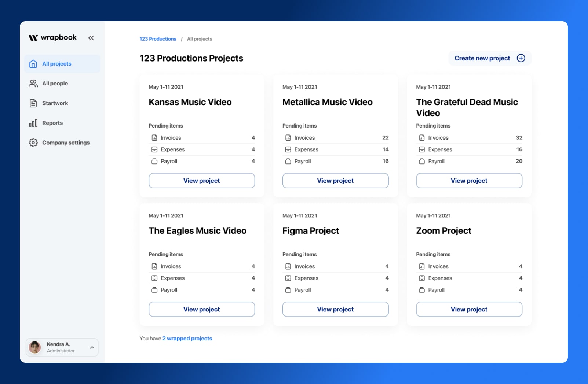Click the All people icon in the sidebar
This screenshot has width=588, height=384.
pos(33,83)
